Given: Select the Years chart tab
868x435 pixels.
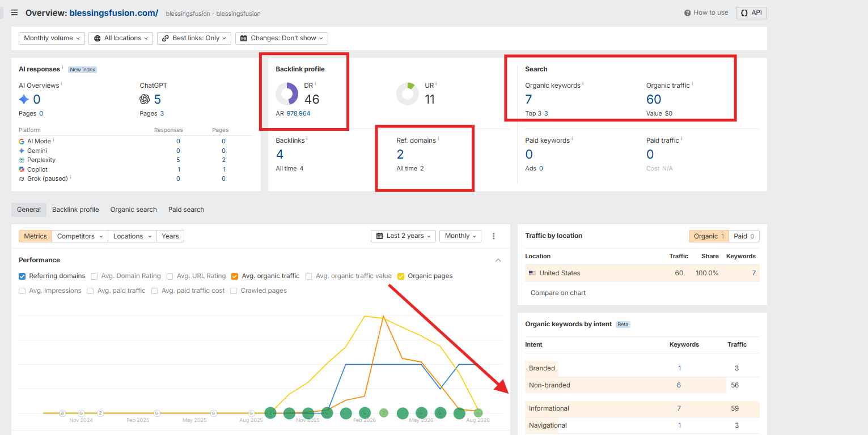Looking at the screenshot, I should (x=170, y=236).
